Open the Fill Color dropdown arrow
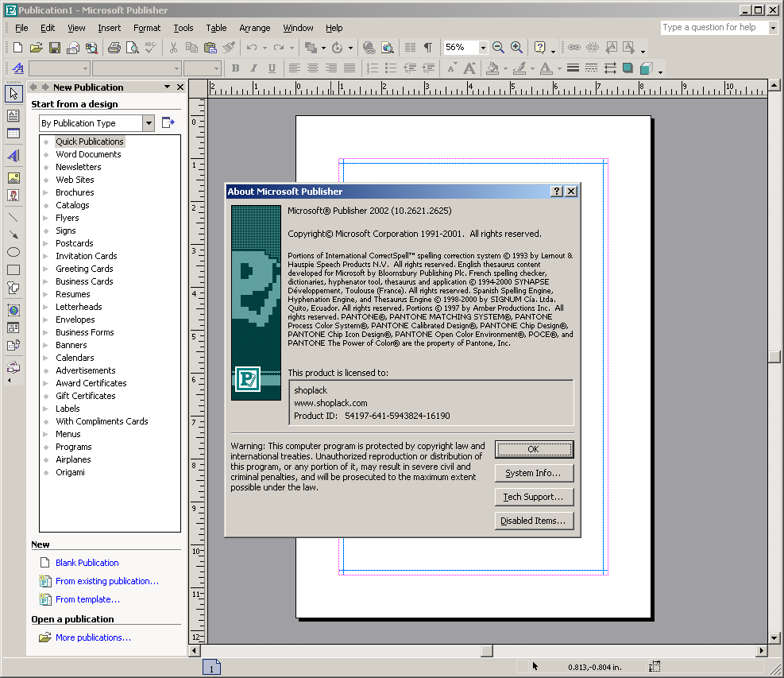This screenshot has width=784, height=678. click(x=505, y=68)
